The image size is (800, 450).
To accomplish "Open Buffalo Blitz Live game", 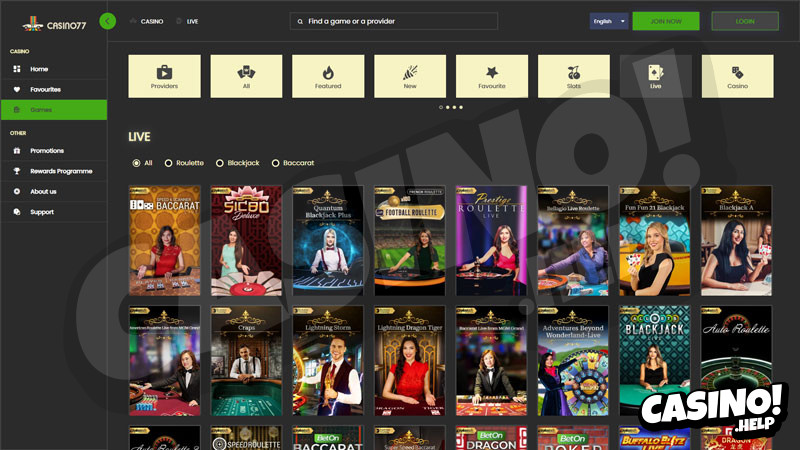I will (655, 438).
